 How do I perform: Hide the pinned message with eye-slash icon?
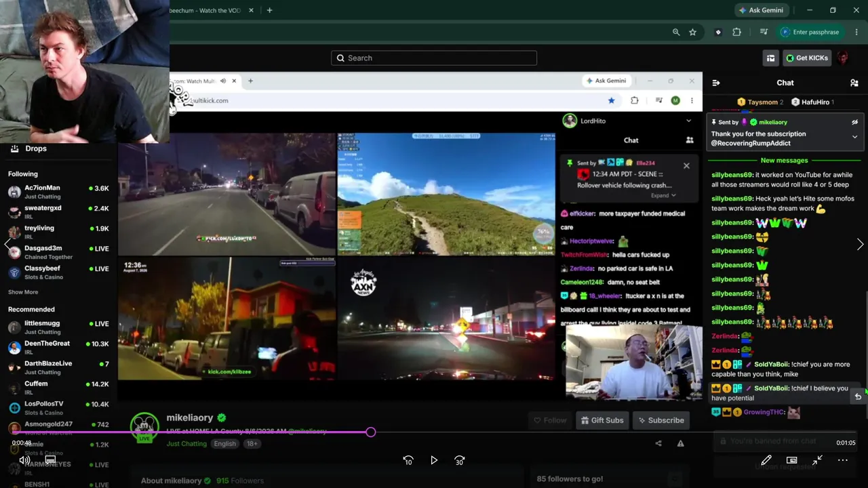coord(854,122)
